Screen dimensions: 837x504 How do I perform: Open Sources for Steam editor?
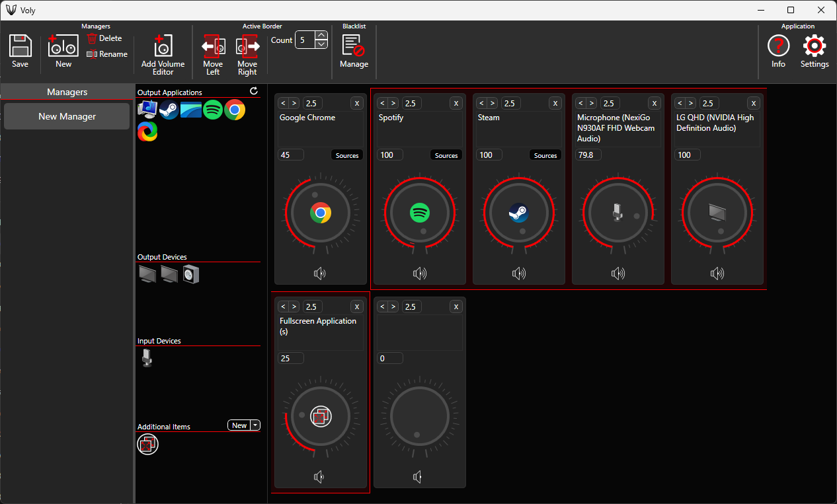[545, 155]
